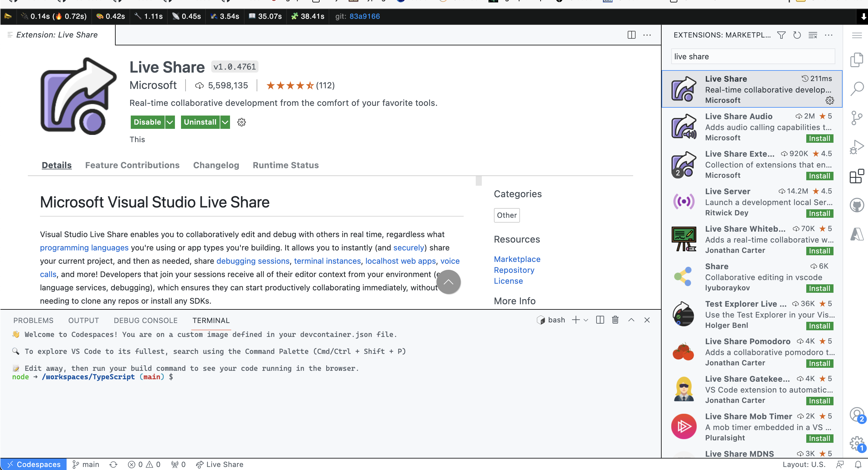Open the hamburger menu at top right
Screen dimensions: 868x470
(856, 35)
